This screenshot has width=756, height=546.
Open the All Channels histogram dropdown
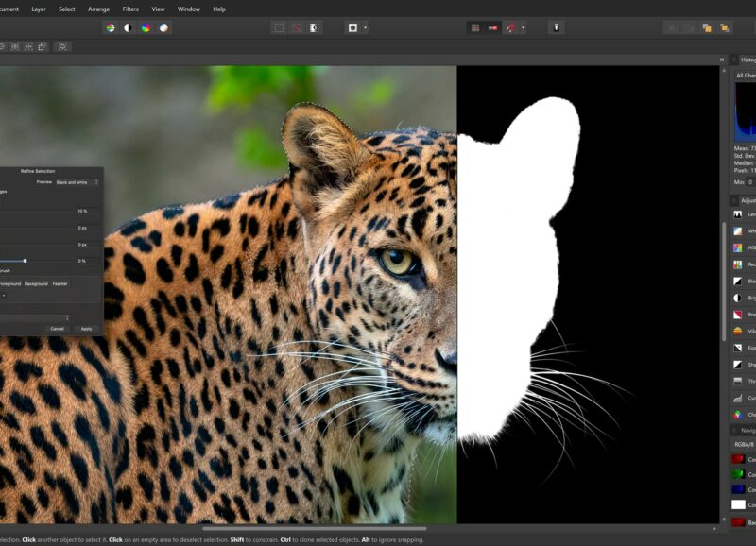coord(745,76)
